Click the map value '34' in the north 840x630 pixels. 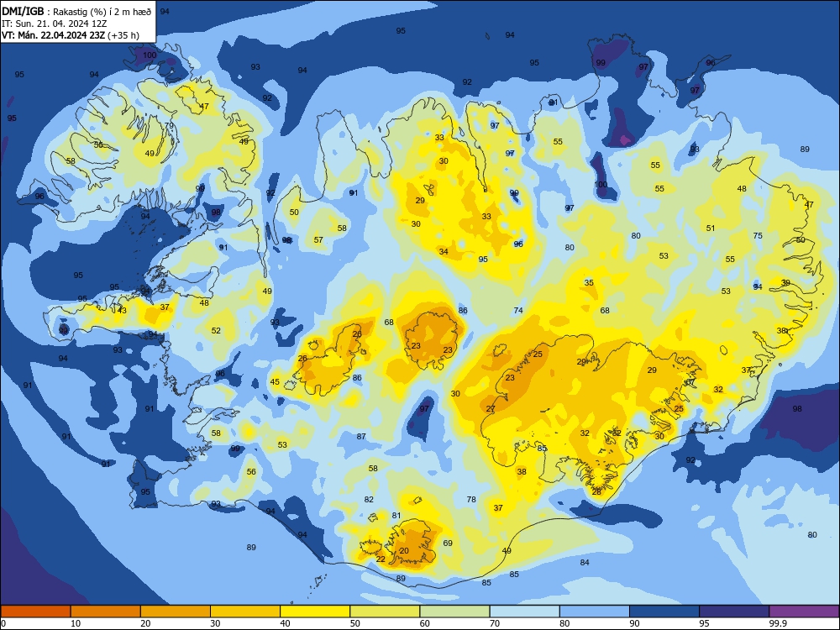click(x=444, y=252)
